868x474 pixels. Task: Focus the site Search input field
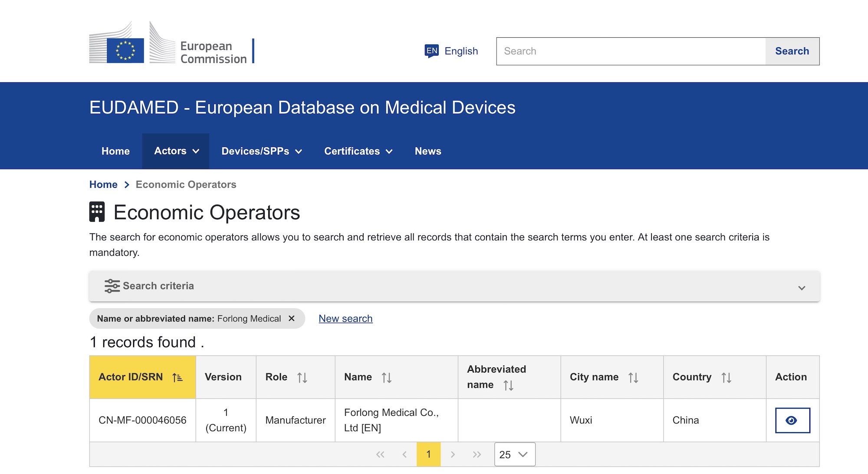631,51
